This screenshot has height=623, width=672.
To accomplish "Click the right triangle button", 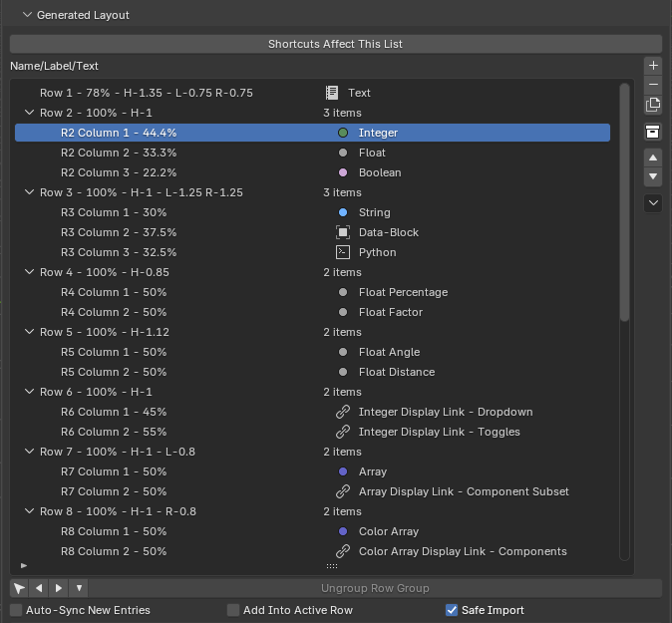I will (x=59, y=588).
